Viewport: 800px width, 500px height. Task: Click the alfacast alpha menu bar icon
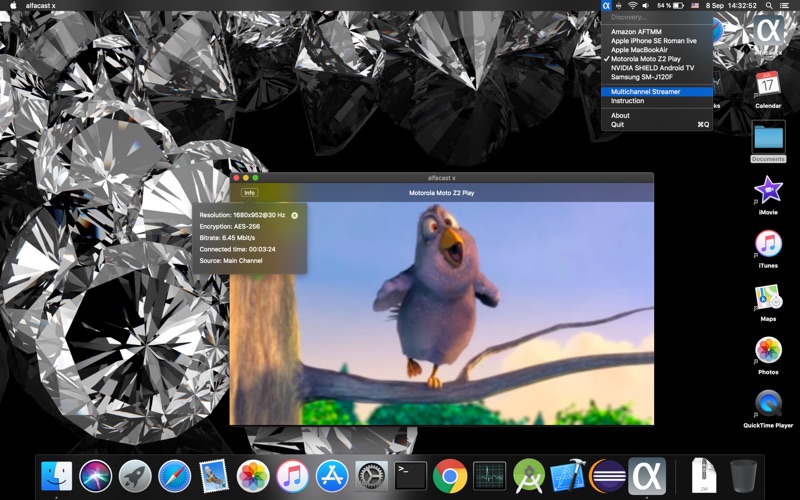point(606,6)
